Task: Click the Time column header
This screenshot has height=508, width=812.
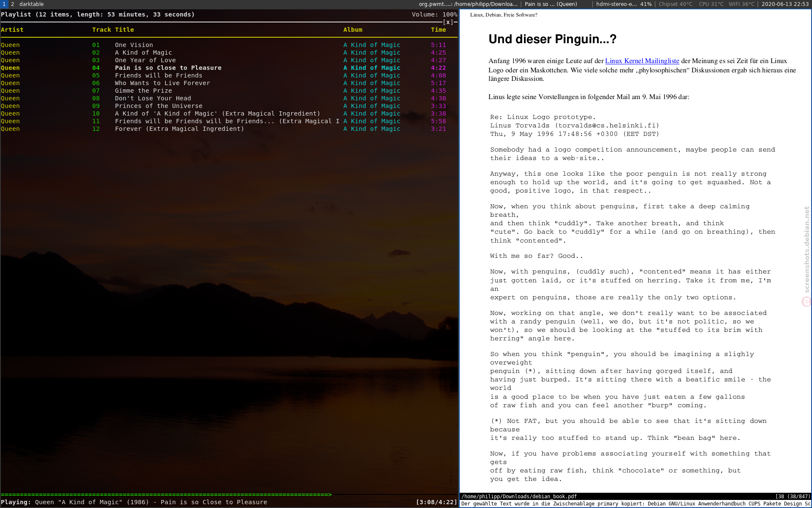Action: coord(439,30)
